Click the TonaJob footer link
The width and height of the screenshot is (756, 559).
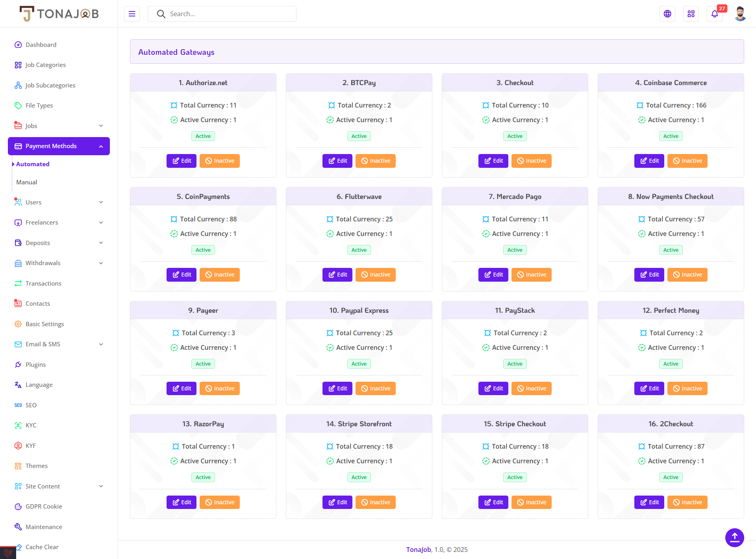click(x=419, y=550)
